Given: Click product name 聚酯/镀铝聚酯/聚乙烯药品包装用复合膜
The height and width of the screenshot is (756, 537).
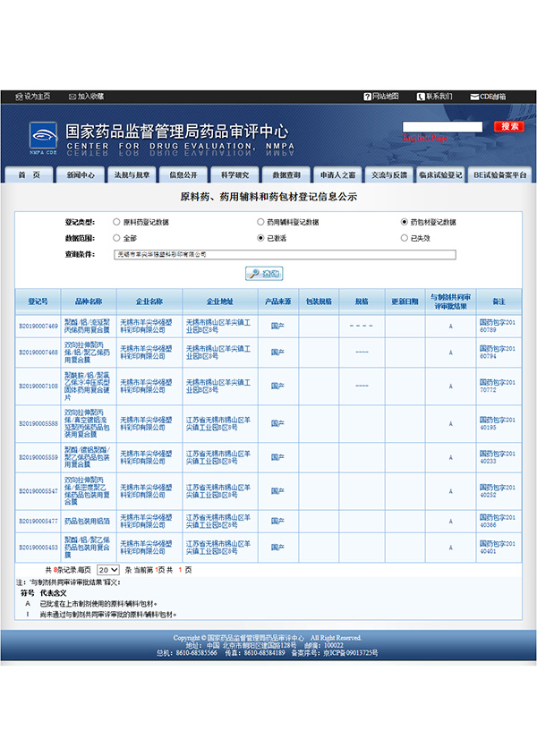Looking at the screenshot, I should coord(88,457).
